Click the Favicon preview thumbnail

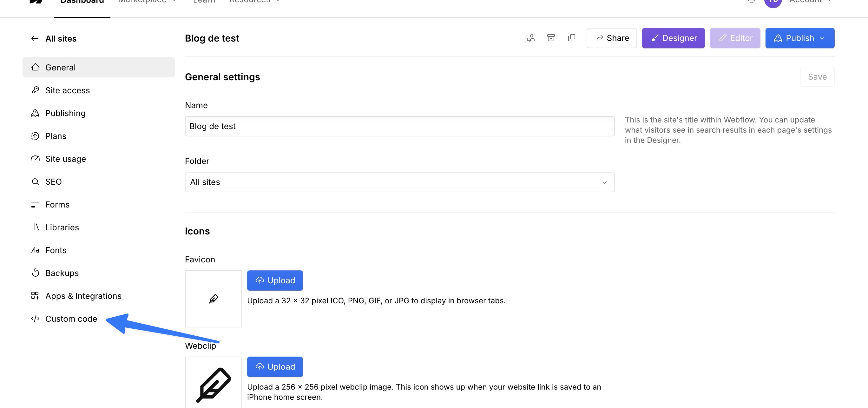click(213, 299)
